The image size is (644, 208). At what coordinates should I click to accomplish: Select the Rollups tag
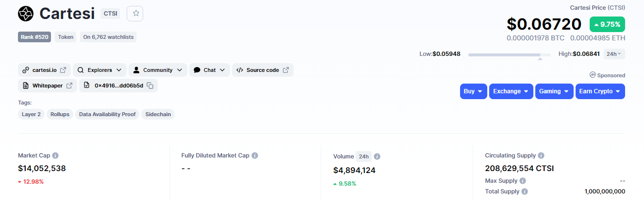click(60, 114)
